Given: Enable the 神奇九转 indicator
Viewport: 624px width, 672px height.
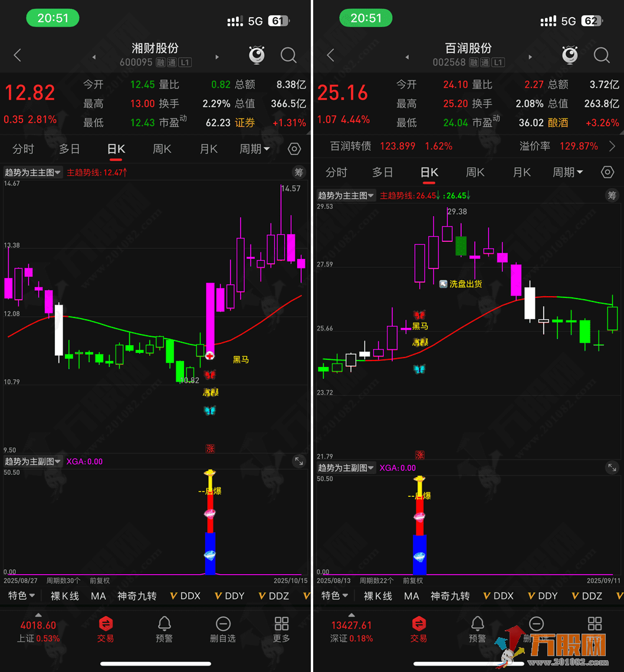Looking at the screenshot, I should tap(137, 596).
